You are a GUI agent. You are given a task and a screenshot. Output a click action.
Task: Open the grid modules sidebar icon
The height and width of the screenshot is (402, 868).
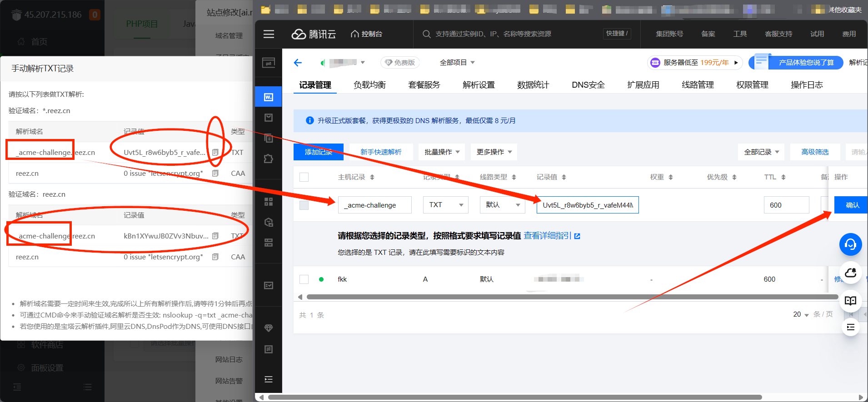(x=269, y=202)
